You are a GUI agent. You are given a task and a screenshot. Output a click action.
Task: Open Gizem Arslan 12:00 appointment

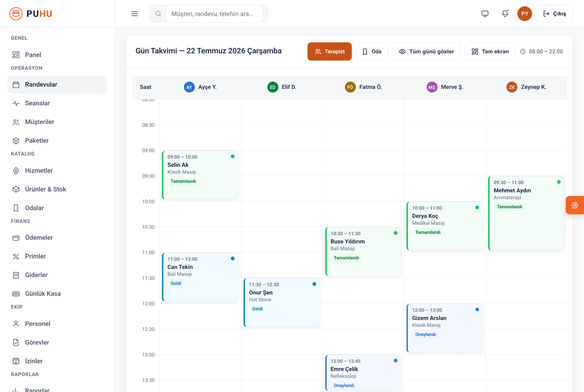445,328
